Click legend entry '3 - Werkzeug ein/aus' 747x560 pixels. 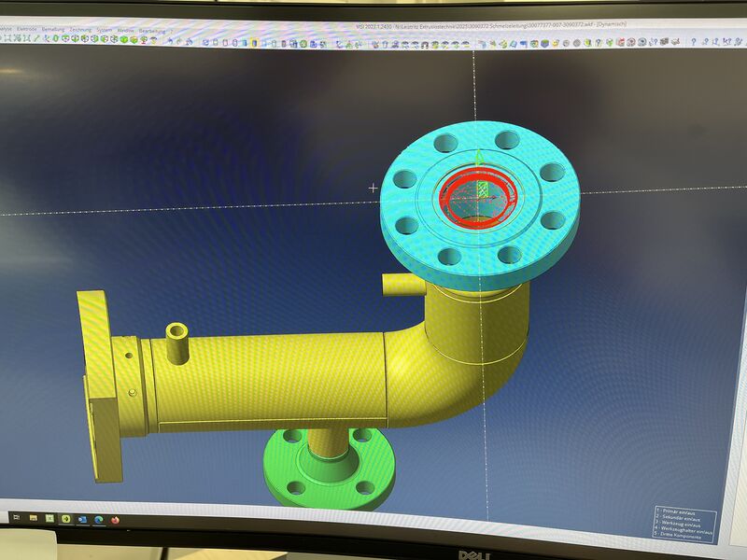(679, 524)
